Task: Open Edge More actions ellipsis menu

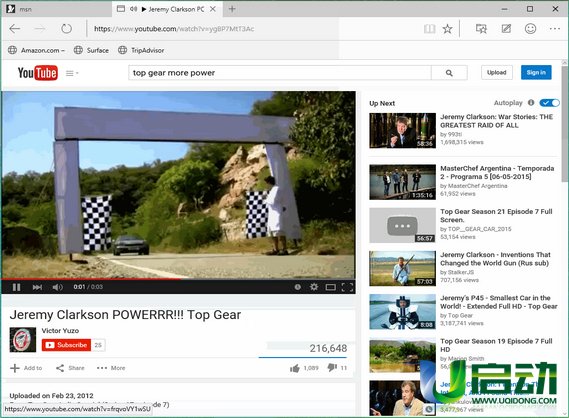Action: [x=555, y=29]
